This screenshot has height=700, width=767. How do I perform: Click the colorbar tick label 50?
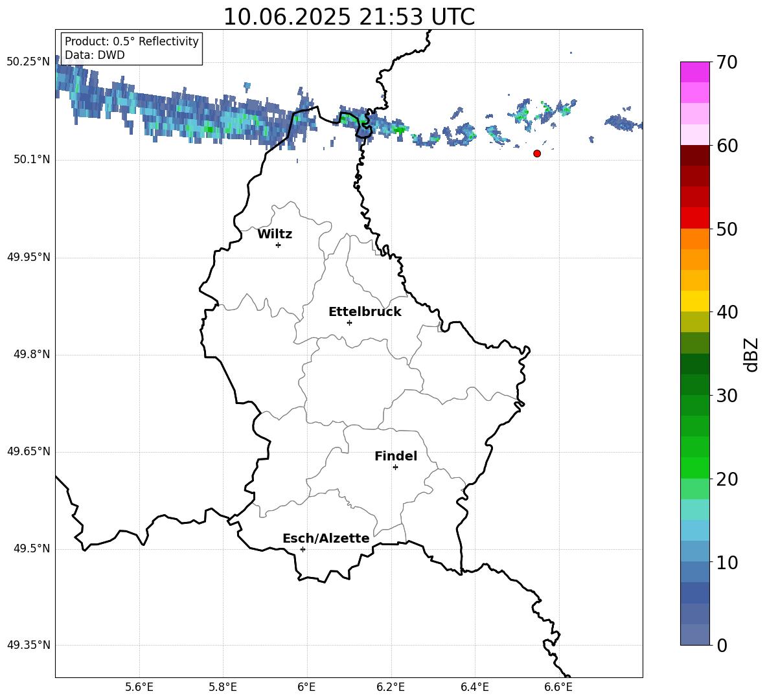point(727,229)
